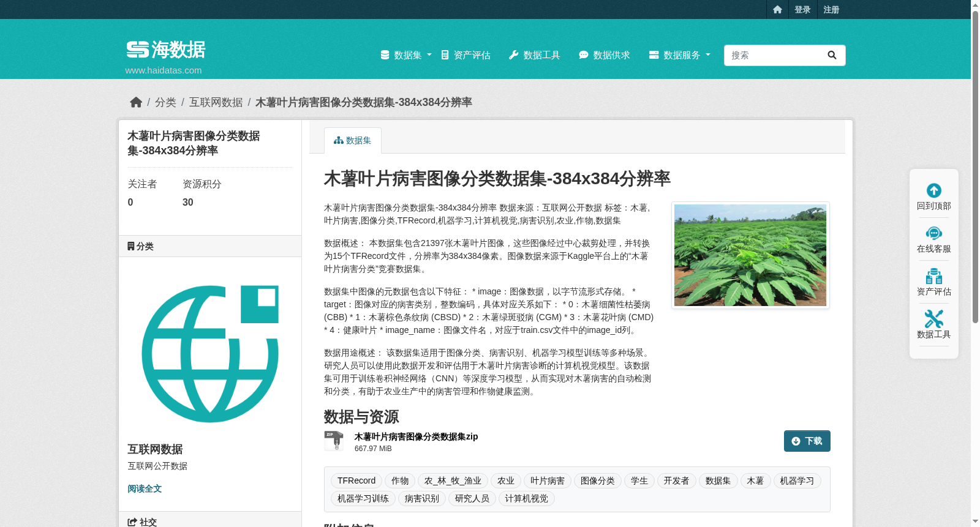Image resolution: width=980 pixels, height=527 pixels.
Task: Select the 学生 tag
Action: (639, 481)
